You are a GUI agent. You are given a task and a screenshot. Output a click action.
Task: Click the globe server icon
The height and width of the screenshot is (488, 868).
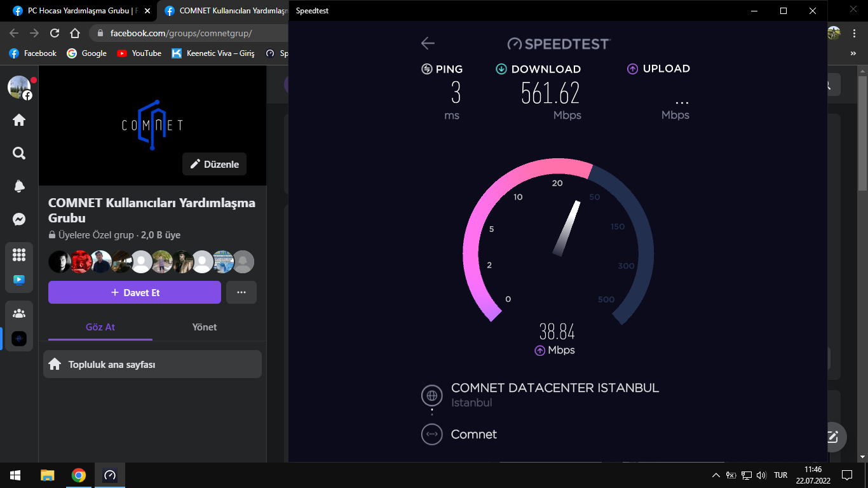click(x=432, y=395)
